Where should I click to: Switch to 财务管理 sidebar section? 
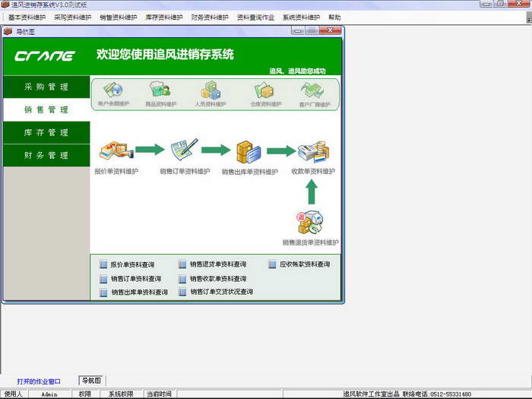pyautogui.click(x=46, y=155)
